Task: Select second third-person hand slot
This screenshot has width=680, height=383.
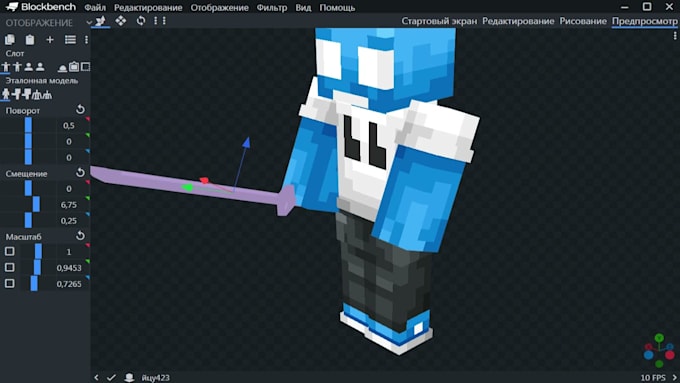Action: (17, 67)
